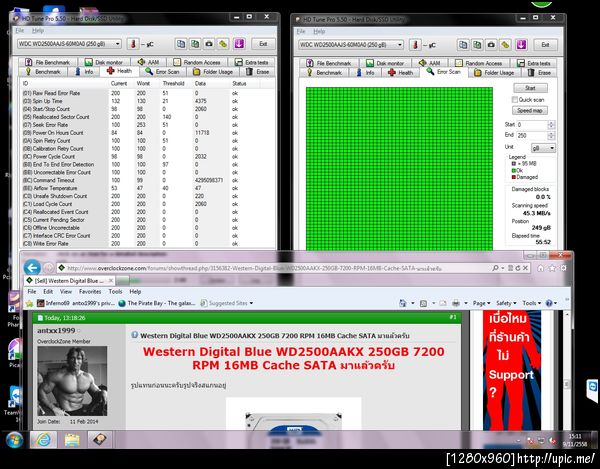Click taskbar clock showing 15:11
Viewport: 600px width, 469px height.
tap(575, 440)
